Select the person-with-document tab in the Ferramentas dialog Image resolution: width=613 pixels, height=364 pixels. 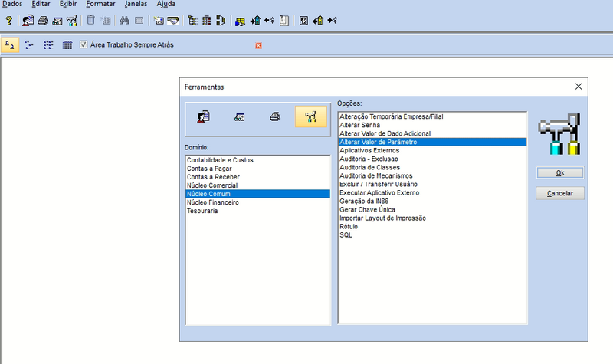pos(203,116)
